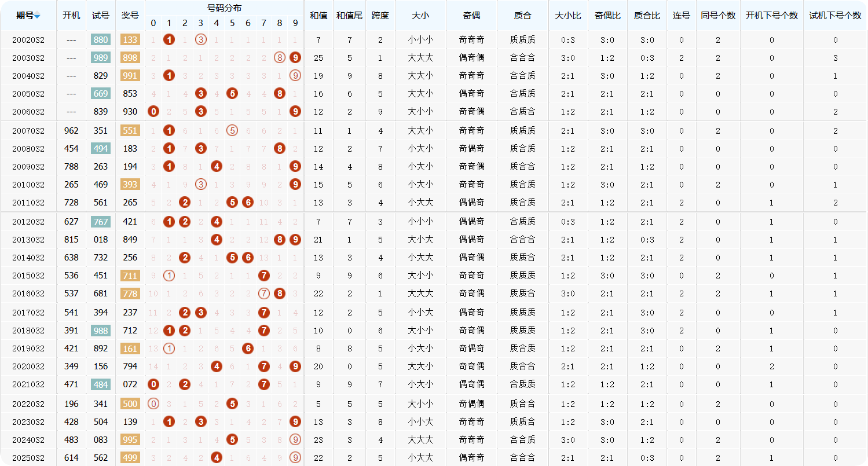Click the 试机下号个数 column header
Screen dimensions: 868x466
click(x=835, y=16)
